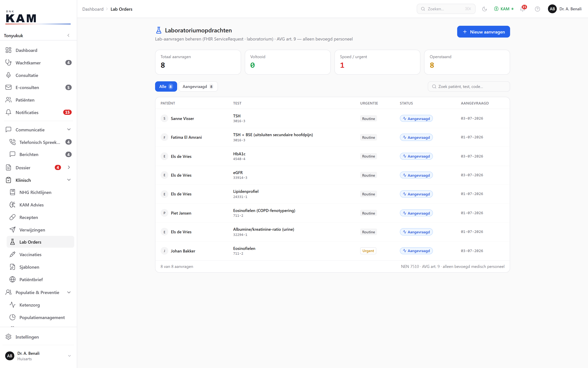
Task: Open Populatiemanagement item
Action: pos(40,317)
